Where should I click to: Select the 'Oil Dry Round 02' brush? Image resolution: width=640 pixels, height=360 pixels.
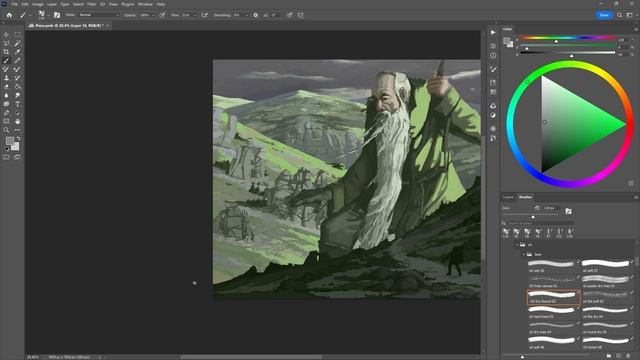pyautogui.click(x=553, y=297)
